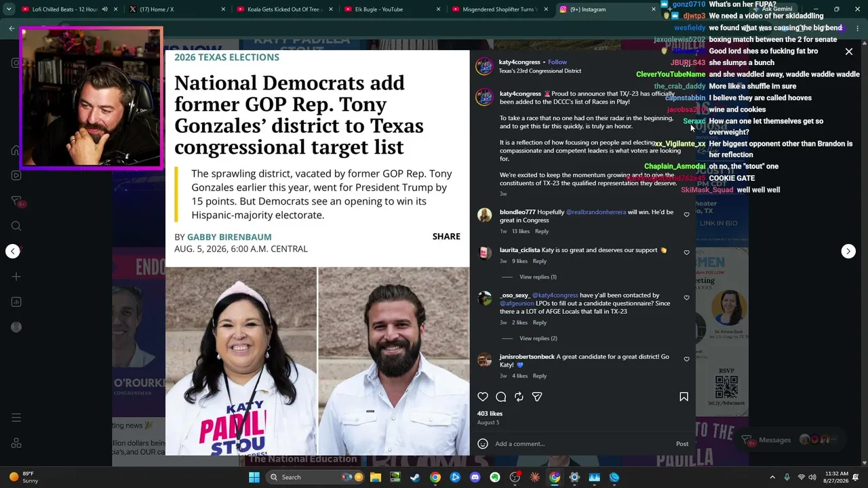Open the taskbar clock showing 11:32 AM
Image resolution: width=868 pixels, height=488 pixels.
pos(835,477)
